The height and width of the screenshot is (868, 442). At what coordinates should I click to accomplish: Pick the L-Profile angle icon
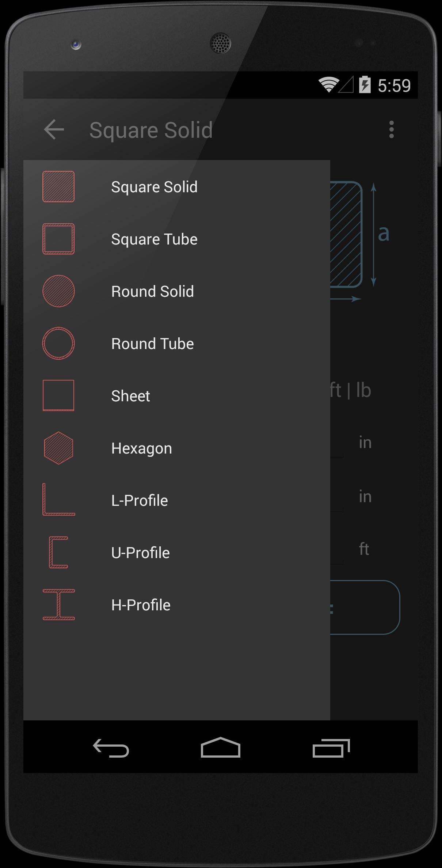click(x=58, y=500)
